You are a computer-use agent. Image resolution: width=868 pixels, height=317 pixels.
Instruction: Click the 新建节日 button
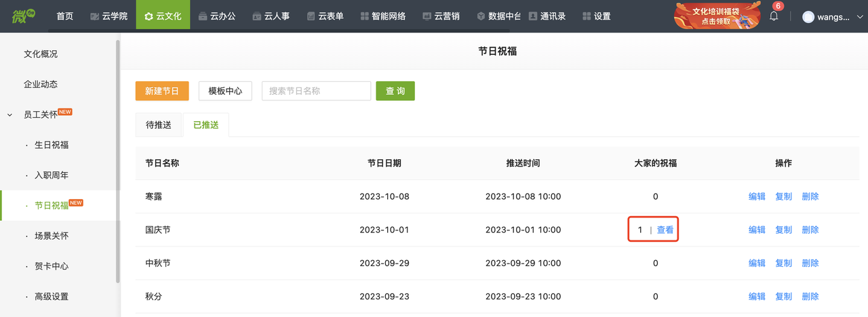162,91
